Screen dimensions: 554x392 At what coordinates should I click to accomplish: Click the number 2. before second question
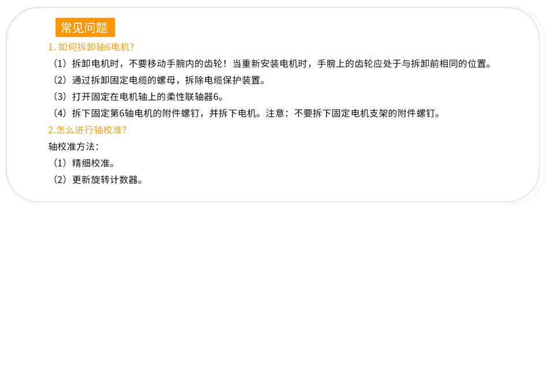pos(51,130)
